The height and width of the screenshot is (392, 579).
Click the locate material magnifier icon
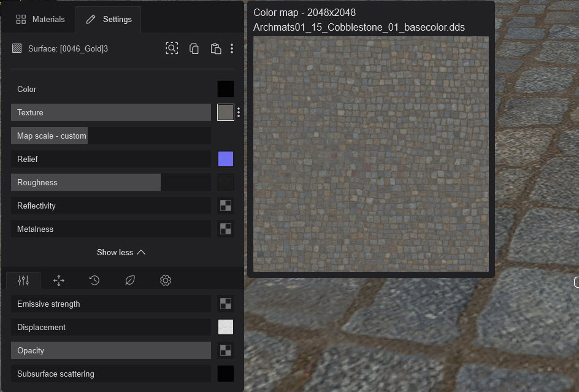(172, 48)
